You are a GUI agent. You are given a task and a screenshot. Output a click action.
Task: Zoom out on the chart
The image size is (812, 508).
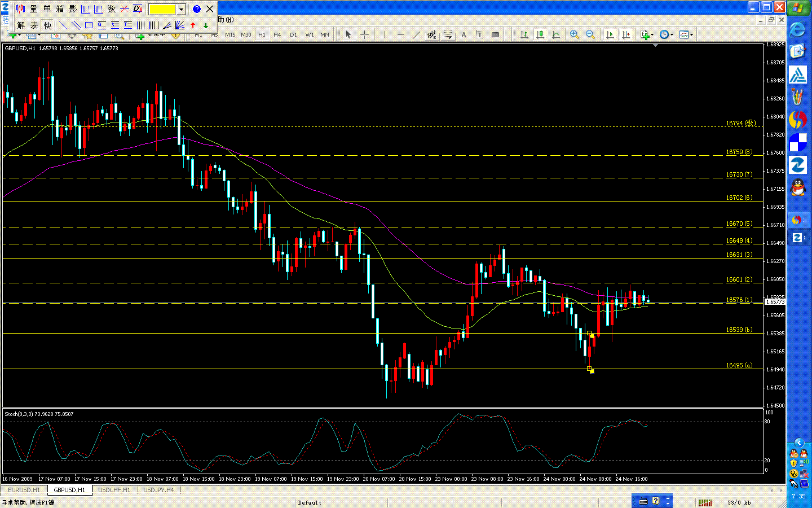590,35
